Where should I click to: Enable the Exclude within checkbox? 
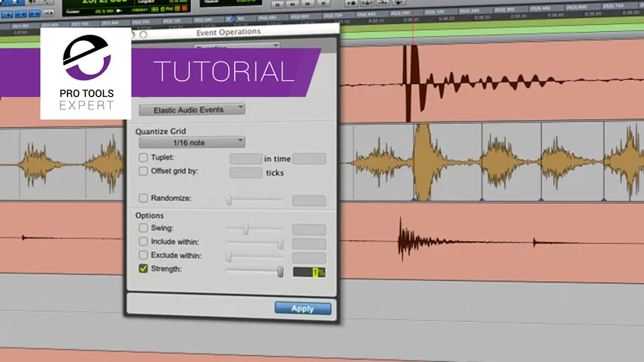tap(143, 255)
